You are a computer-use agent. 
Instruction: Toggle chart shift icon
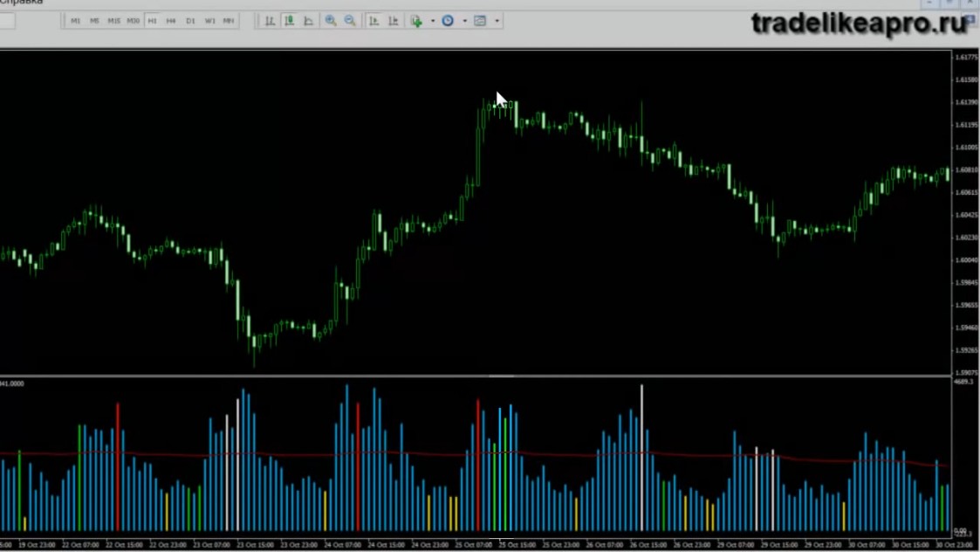pyautogui.click(x=393, y=21)
